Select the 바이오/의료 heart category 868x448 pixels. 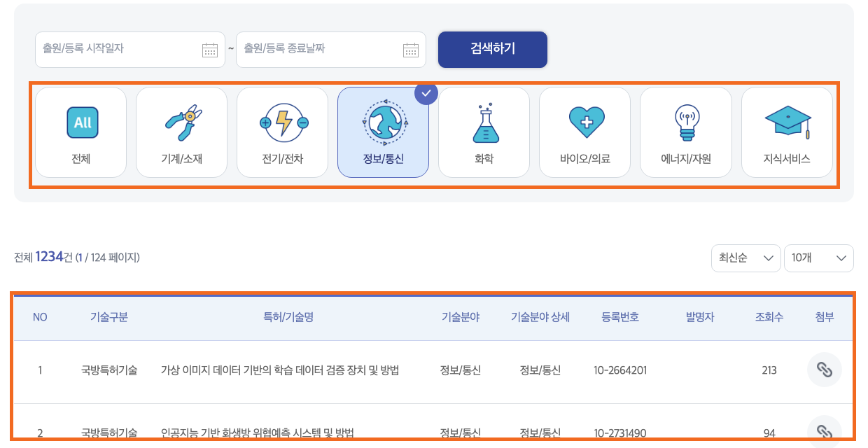click(x=584, y=132)
